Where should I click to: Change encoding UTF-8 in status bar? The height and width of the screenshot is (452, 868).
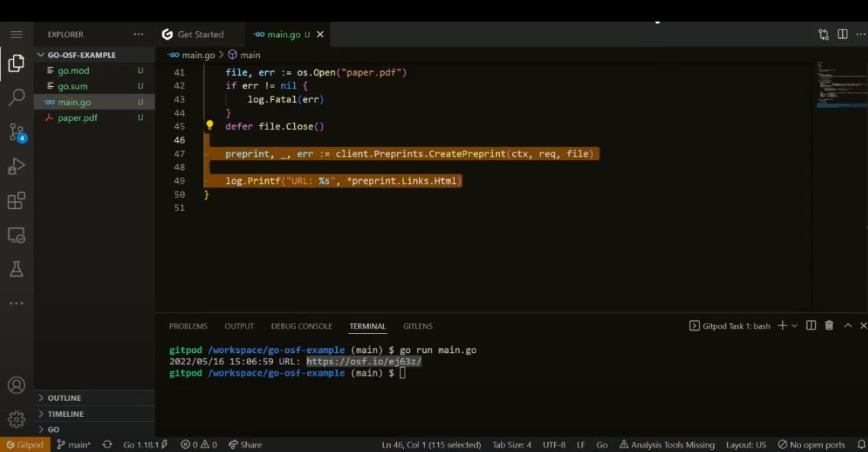click(554, 445)
